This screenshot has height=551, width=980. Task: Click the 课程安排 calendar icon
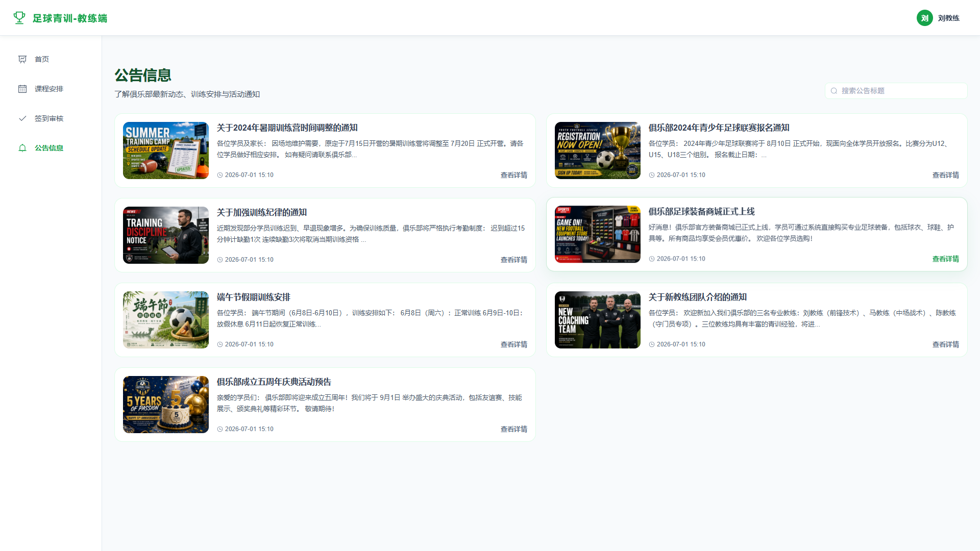pyautogui.click(x=22, y=89)
